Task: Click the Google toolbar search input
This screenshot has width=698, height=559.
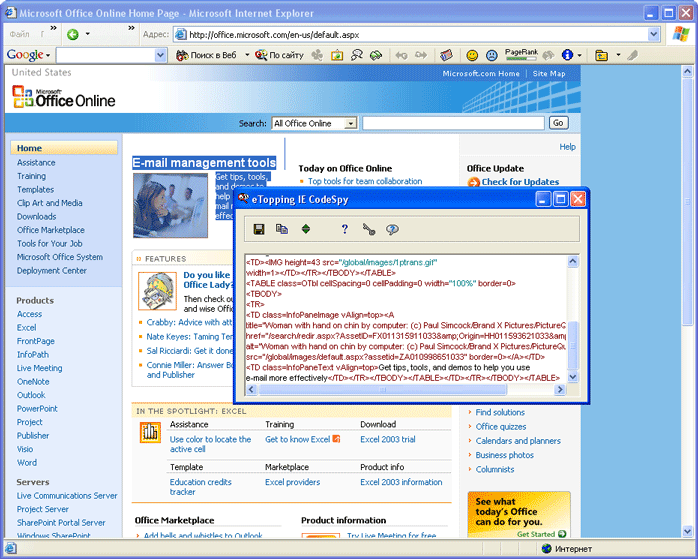Action: coord(106,55)
